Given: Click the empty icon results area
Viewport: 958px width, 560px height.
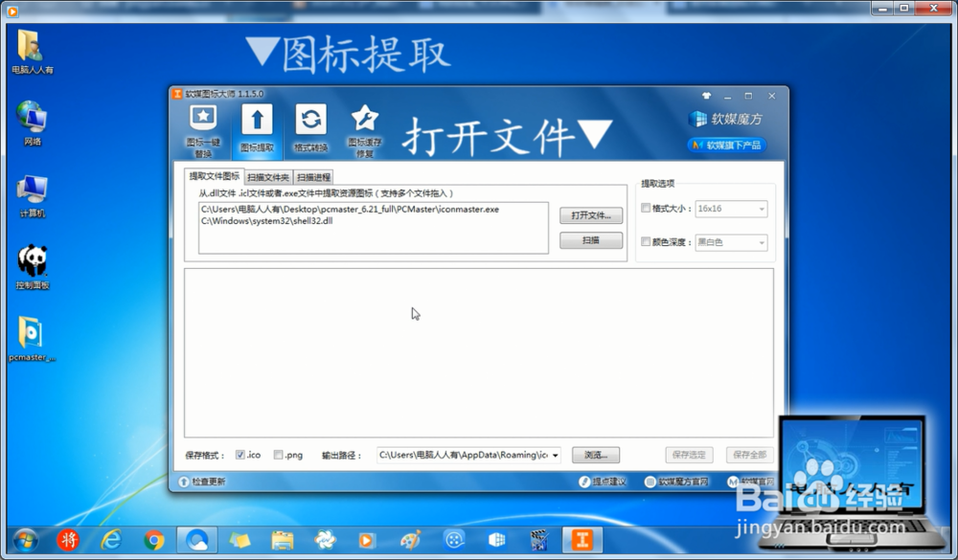Looking at the screenshot, I should 478,352.
